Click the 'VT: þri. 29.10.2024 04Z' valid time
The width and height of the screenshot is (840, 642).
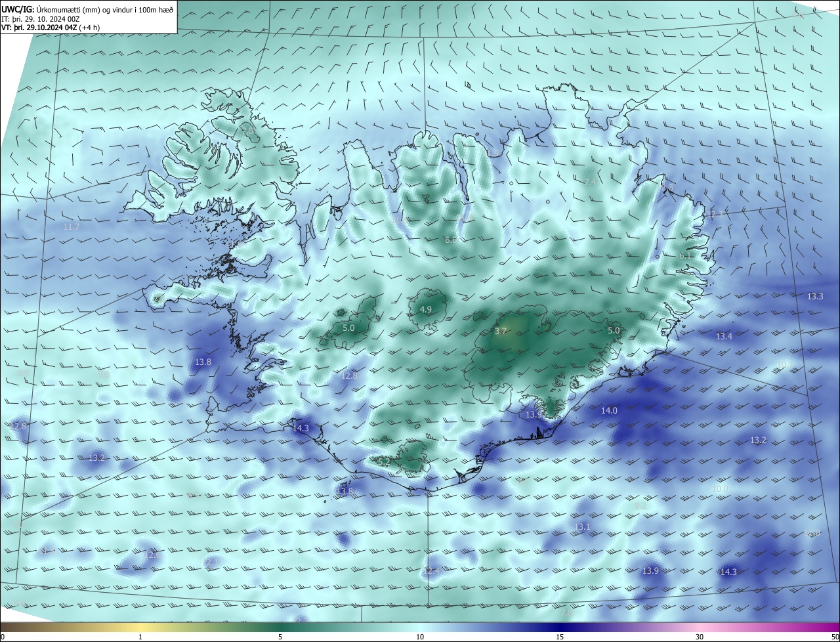[x=39, y=28]
